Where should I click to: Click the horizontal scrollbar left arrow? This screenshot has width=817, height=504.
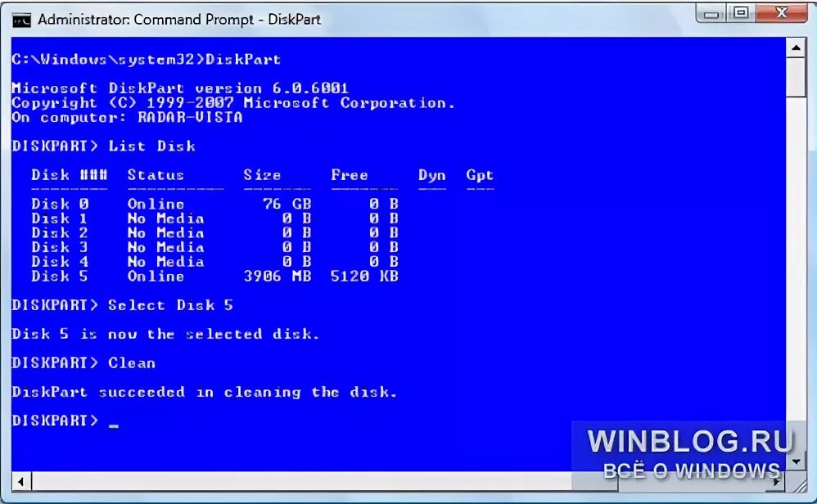(x=20, y=482)
